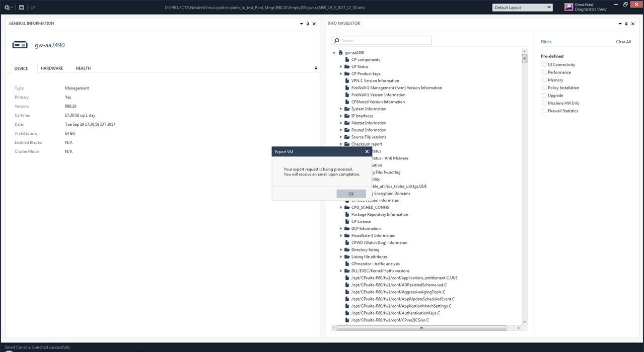Check the Policy Installation filter
Viewport: 644px width, 352px height.
click(544, 87)
